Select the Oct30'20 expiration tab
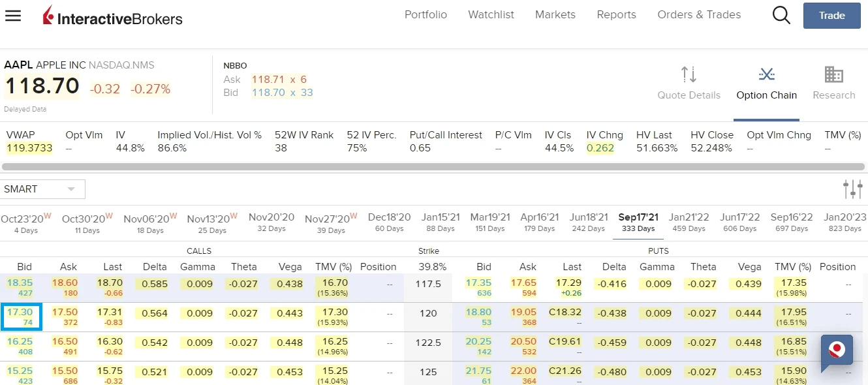The image size is (868, 385). tap(87, 223)
